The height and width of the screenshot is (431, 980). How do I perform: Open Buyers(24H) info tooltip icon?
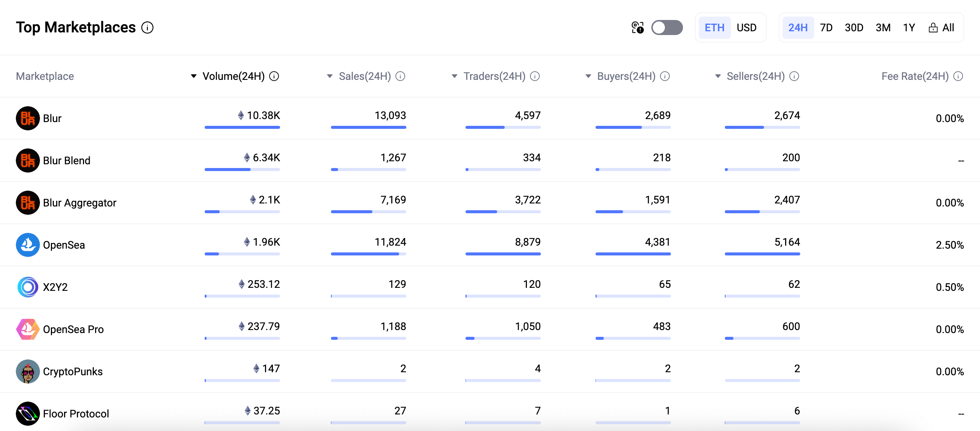click(x=665, y=76)
